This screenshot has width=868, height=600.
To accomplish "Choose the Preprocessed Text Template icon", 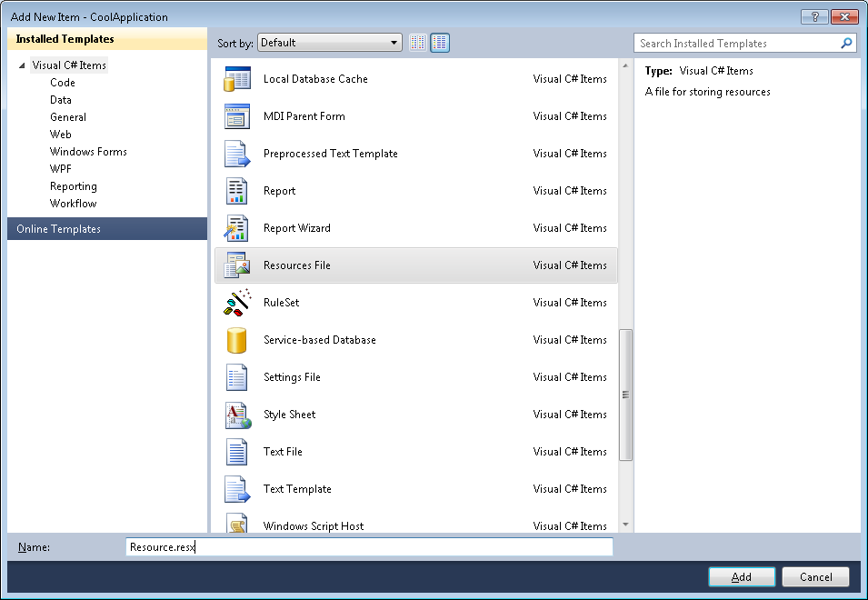I will point(237,154).
